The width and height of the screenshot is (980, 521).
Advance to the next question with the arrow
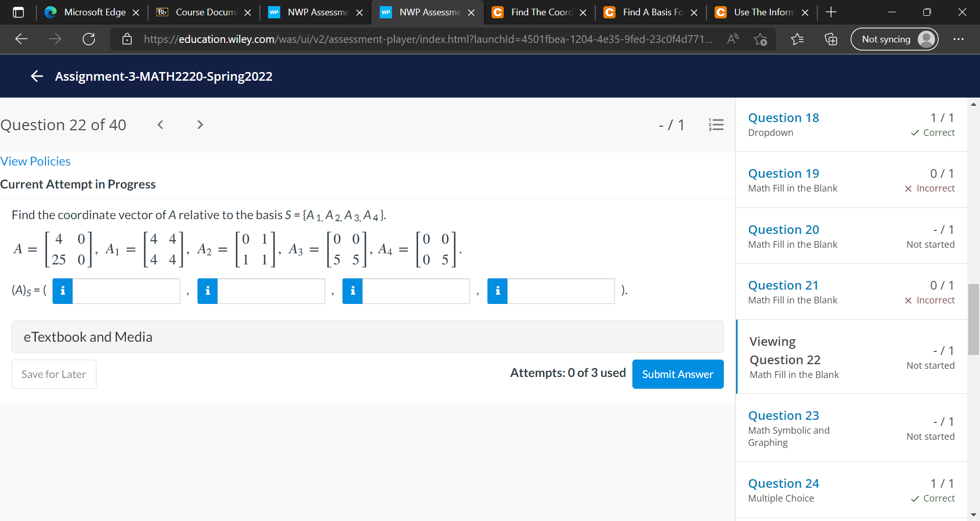pos(199,125)
